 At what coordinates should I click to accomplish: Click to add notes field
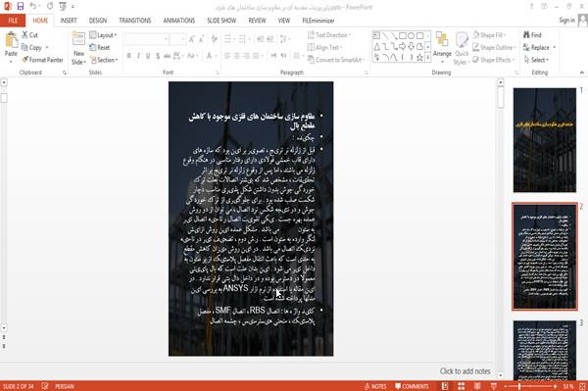click(465, 371)
